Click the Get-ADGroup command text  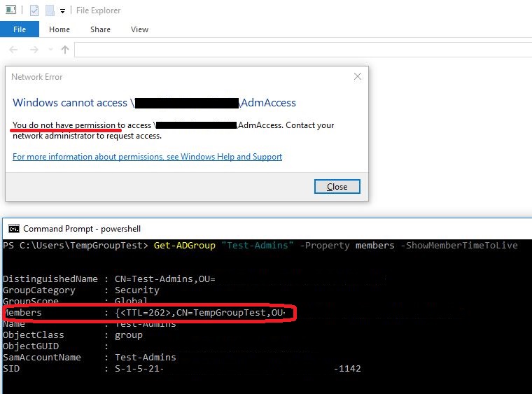coord(185,245)
